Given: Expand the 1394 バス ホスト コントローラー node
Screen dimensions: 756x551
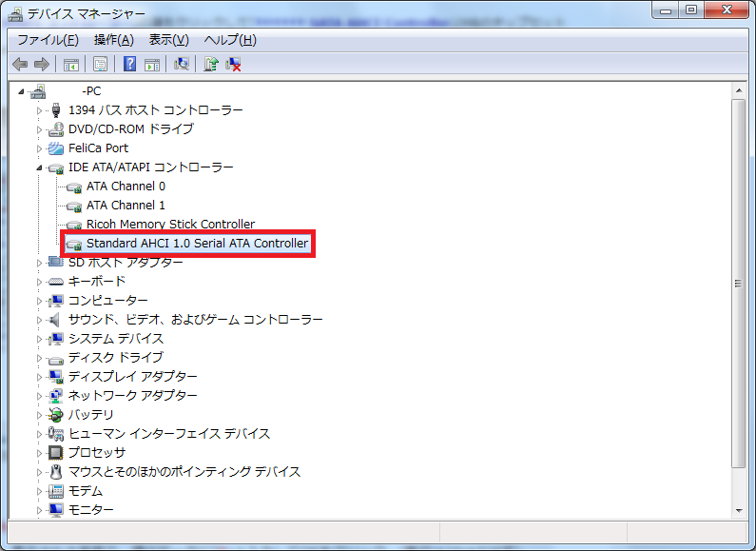Looking at the screenshot, I should click(x=40, y=110).
